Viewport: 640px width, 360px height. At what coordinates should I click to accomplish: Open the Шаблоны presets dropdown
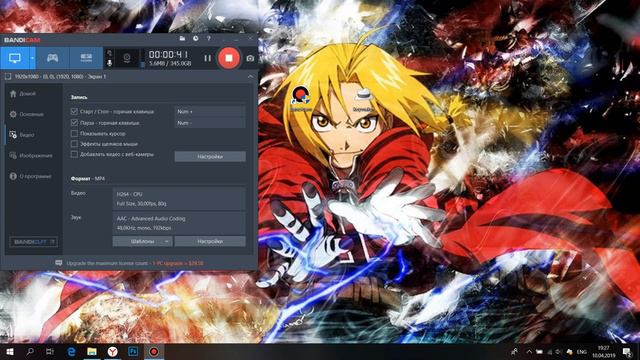(x=142, y=241)
